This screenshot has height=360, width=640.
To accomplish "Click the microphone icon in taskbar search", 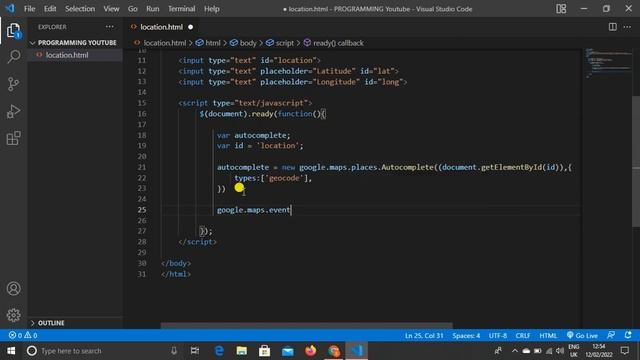I will coord(174,351).
